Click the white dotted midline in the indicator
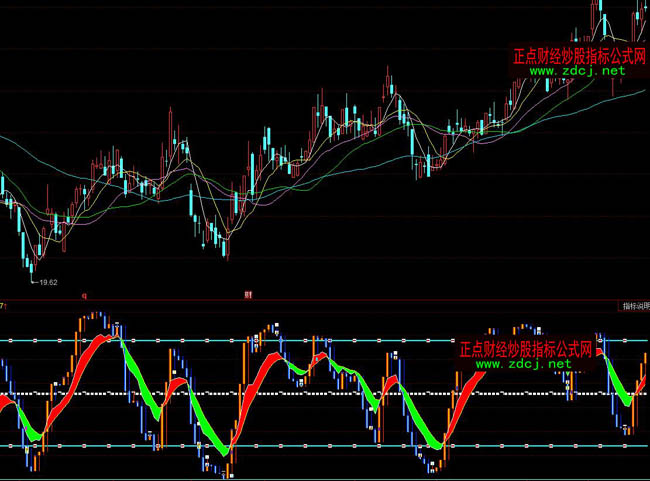Image resolution: width=650 pixels, height=481 pixels. [300, 393]
